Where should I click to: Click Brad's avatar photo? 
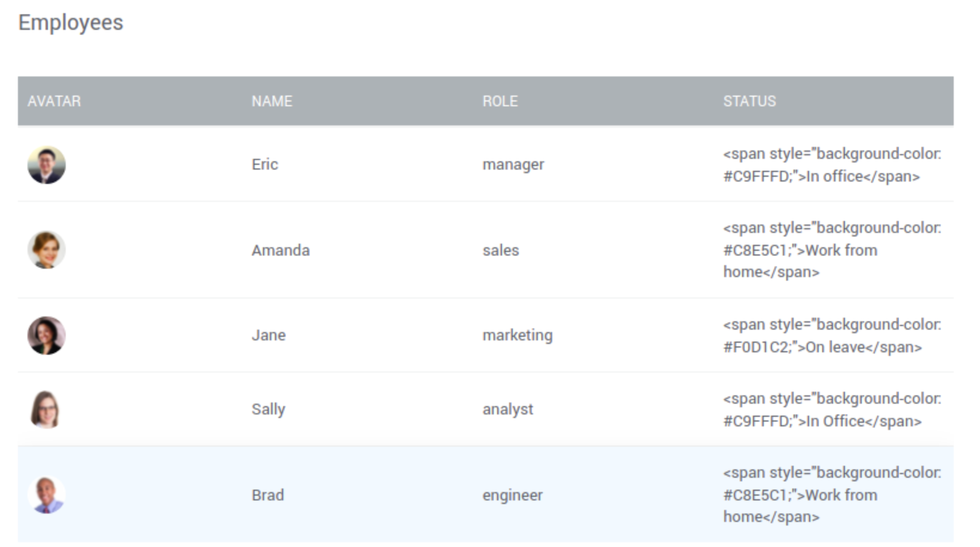tap(47, 494)
